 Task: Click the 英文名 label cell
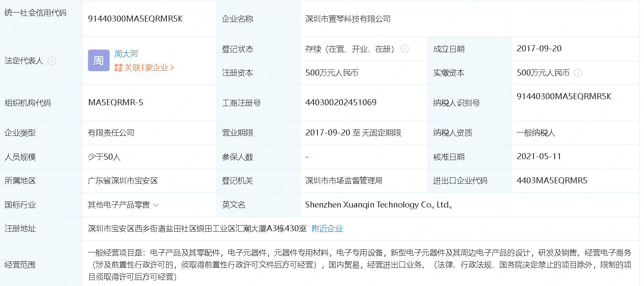coord(258,205)
